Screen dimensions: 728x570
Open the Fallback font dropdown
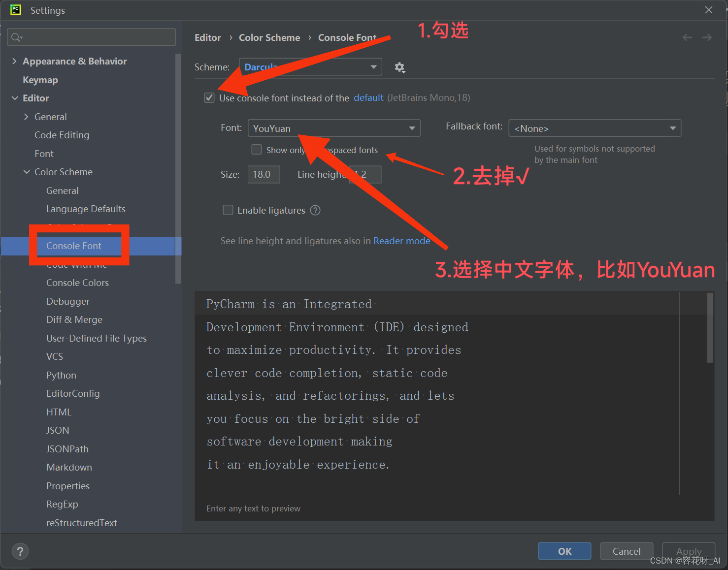595,128
